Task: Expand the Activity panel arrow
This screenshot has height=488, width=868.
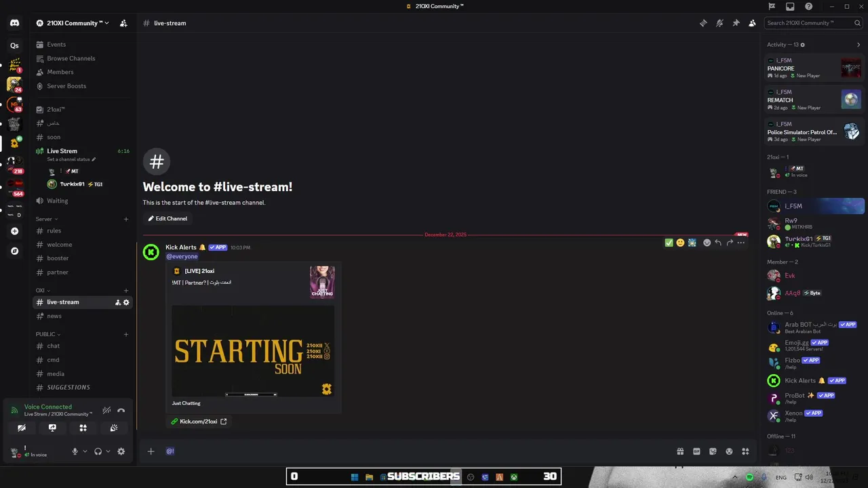Action: 859,45
